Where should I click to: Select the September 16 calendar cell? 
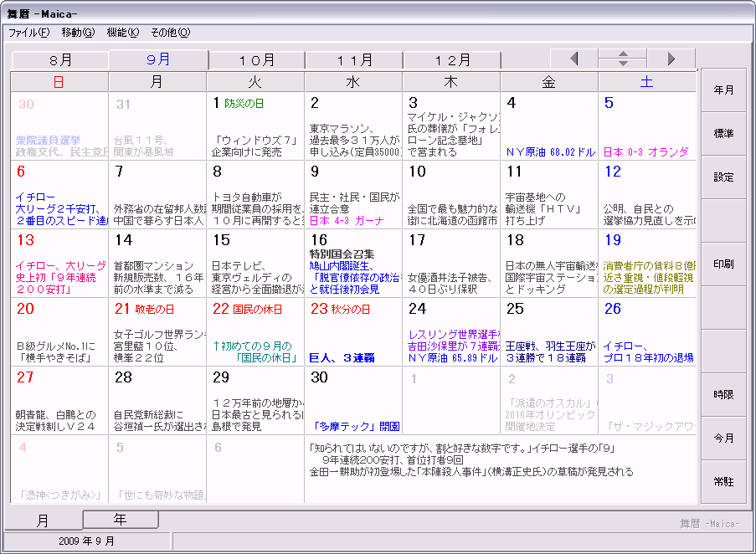click(353, 264)
